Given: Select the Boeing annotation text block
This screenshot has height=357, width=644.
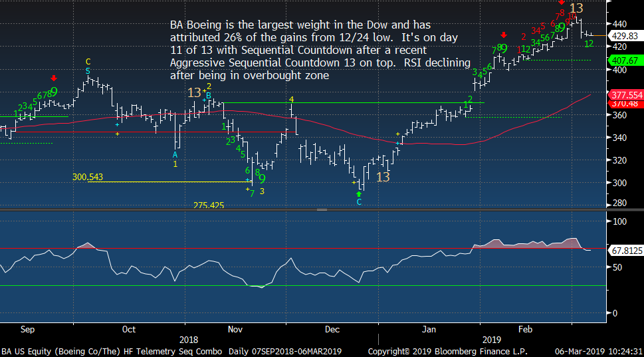Looking at the screenshot, I should tap(320, 50).
